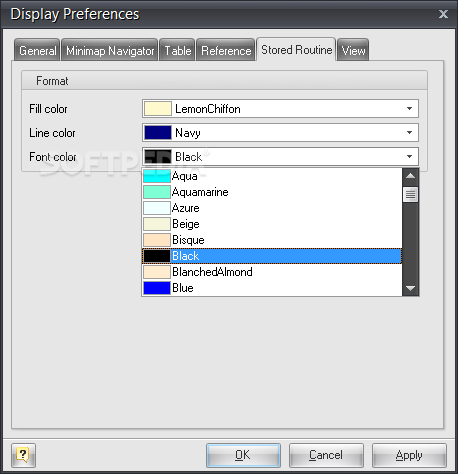This screenshot has height=474, width=458.
Task: Expand the Fill color dropdown arrow
Action: tap(409, 109)
